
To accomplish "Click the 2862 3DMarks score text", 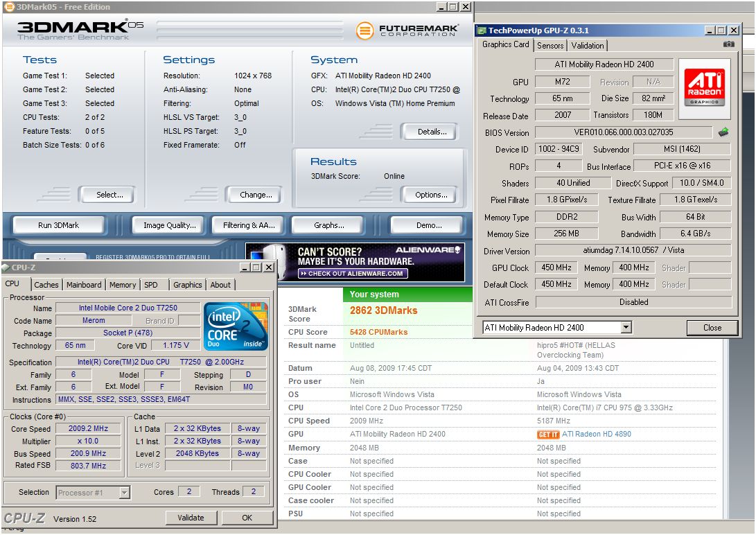I will click(383, 310).
